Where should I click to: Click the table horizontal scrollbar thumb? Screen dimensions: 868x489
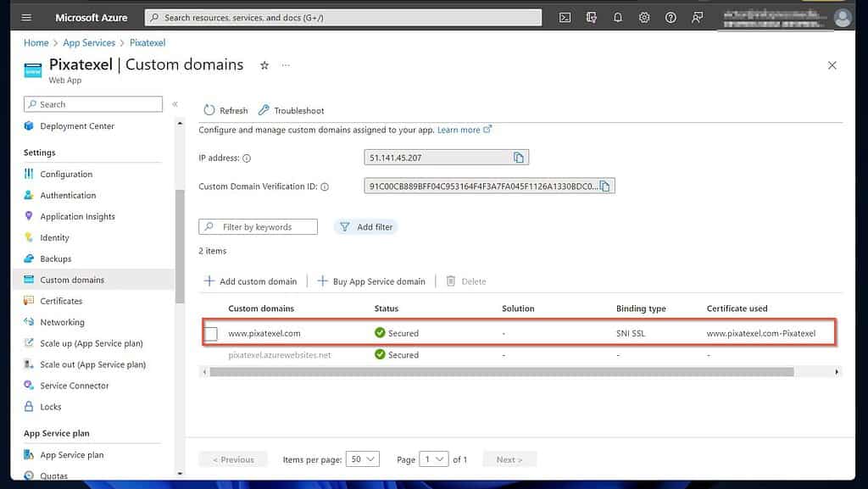pos(502,372)
